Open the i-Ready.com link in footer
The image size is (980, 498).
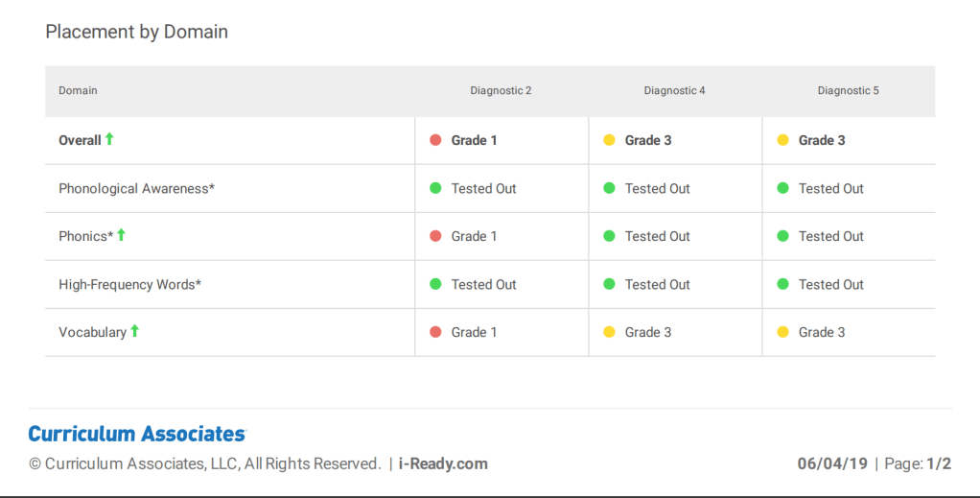click(x=443, y=463)
